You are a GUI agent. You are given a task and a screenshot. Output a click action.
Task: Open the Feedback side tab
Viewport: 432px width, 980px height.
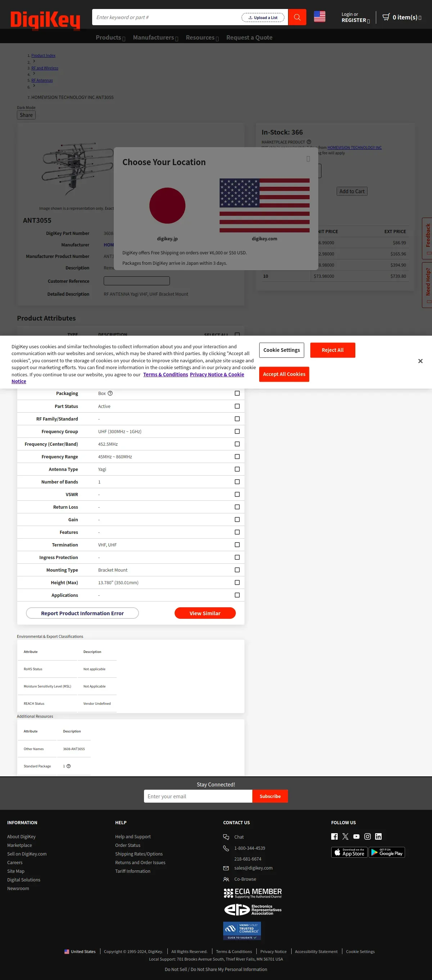427,239
